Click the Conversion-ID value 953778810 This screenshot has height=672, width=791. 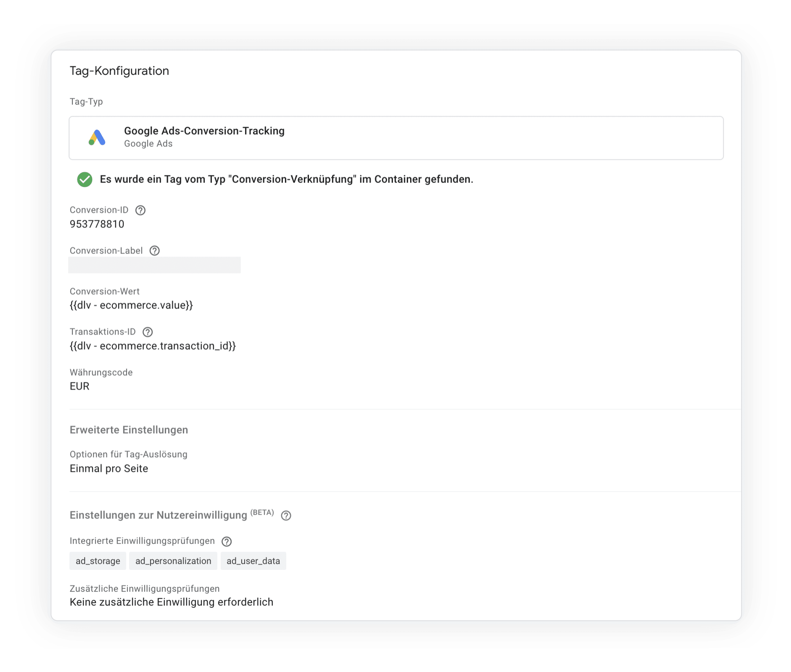(x=97, y=224)
